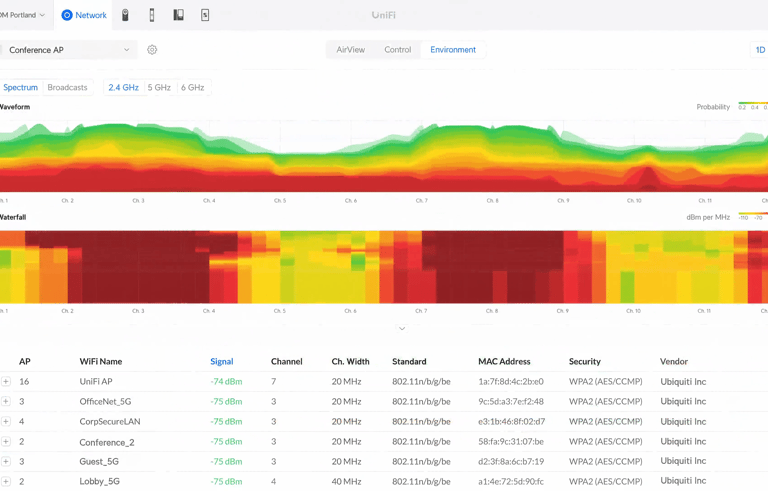Open the Portland site selector dropdown
The image size is (768, 491).
22,15
